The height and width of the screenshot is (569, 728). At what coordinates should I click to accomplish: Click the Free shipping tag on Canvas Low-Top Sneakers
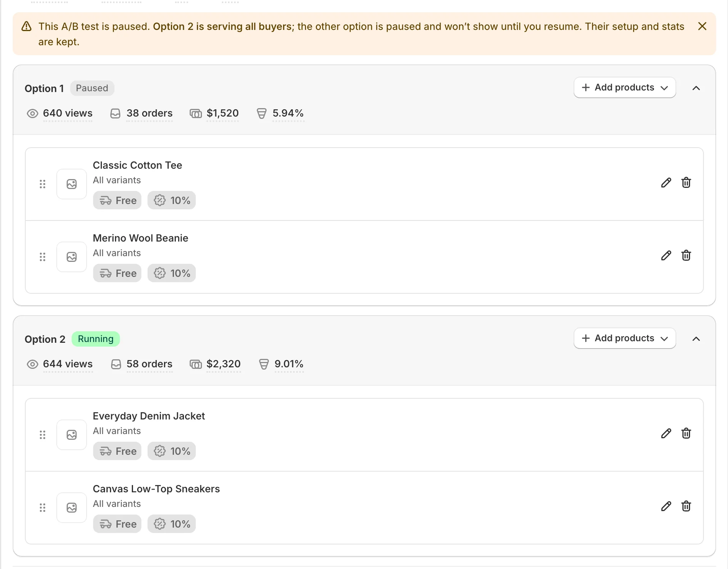(x=117, y=524)
